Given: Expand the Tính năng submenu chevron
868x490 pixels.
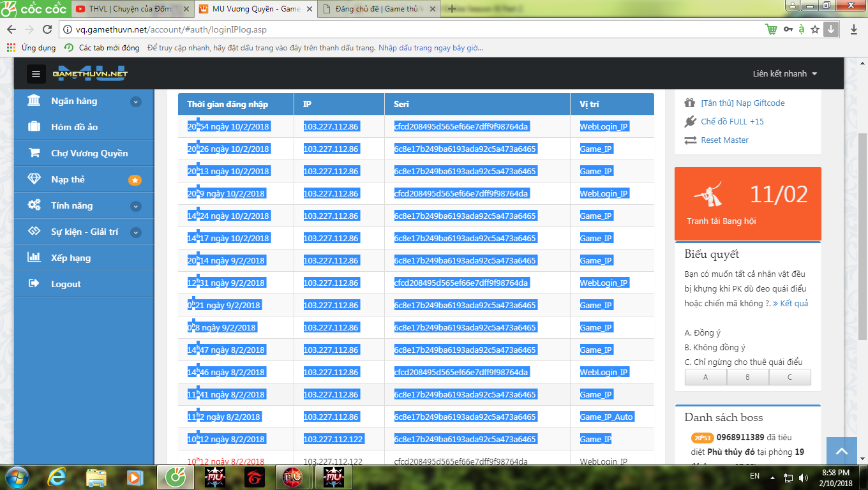Looking at the screenshot, I should point(135,206).
